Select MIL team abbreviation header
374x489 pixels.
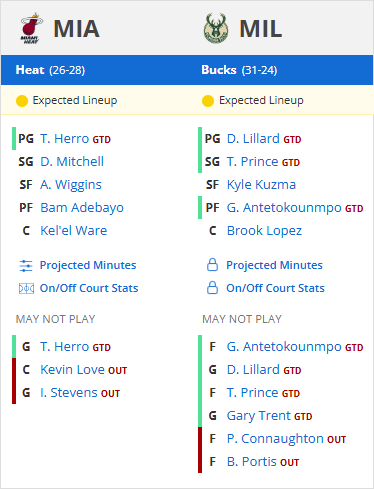261,29
